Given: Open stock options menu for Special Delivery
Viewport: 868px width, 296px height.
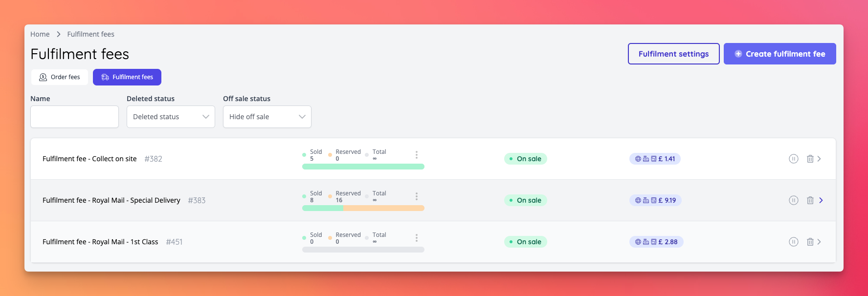Looking at the screenshot, I should point(417,196).
